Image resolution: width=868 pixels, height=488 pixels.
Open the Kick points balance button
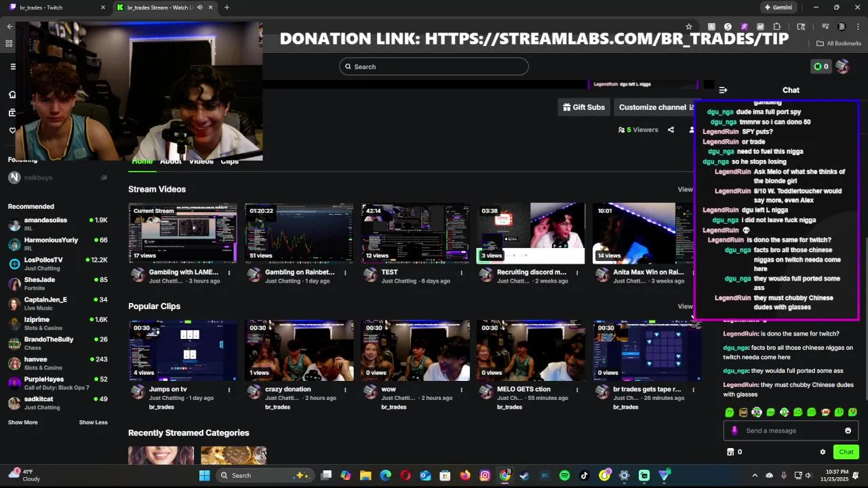pos(821,66)
